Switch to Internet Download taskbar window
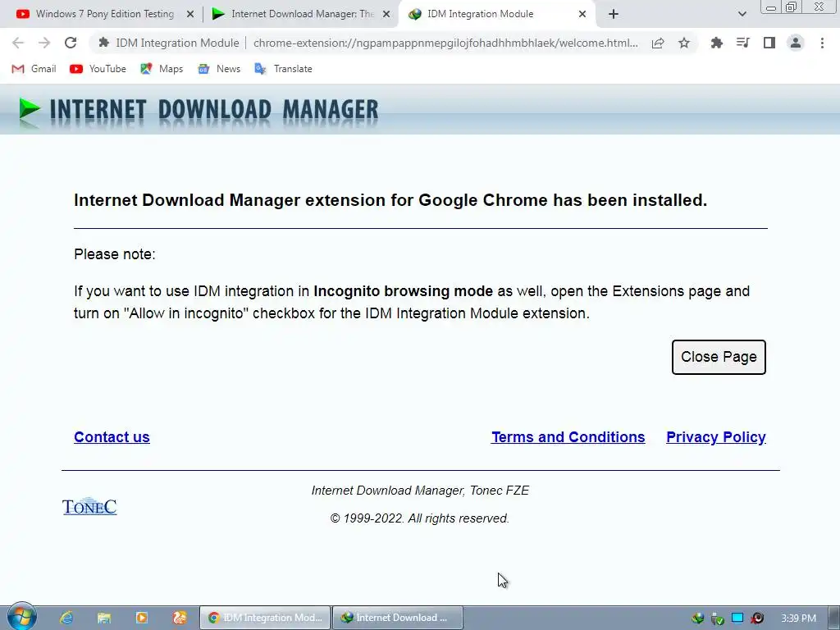The image size is (840, 630). pyautogui.click(x=398, y=618)
